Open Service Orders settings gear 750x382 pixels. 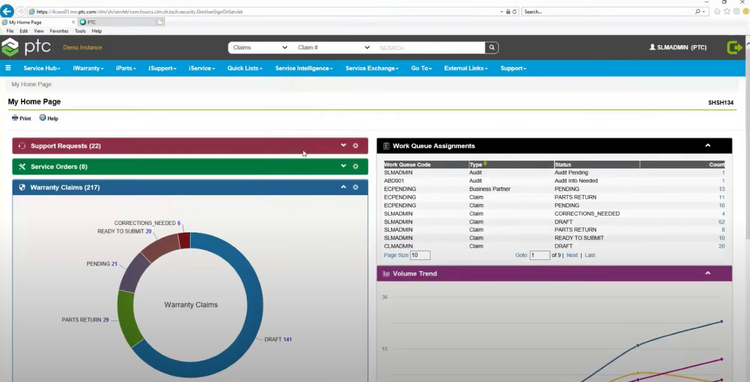355,166
